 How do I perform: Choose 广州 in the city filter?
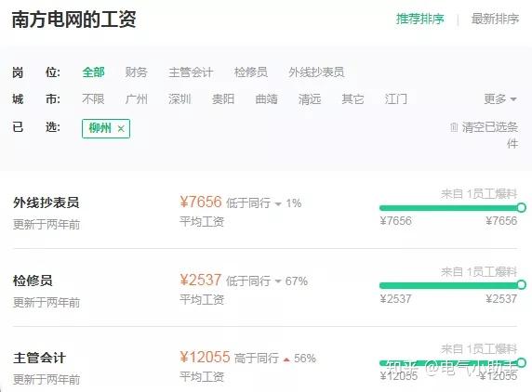pos(137,99)
